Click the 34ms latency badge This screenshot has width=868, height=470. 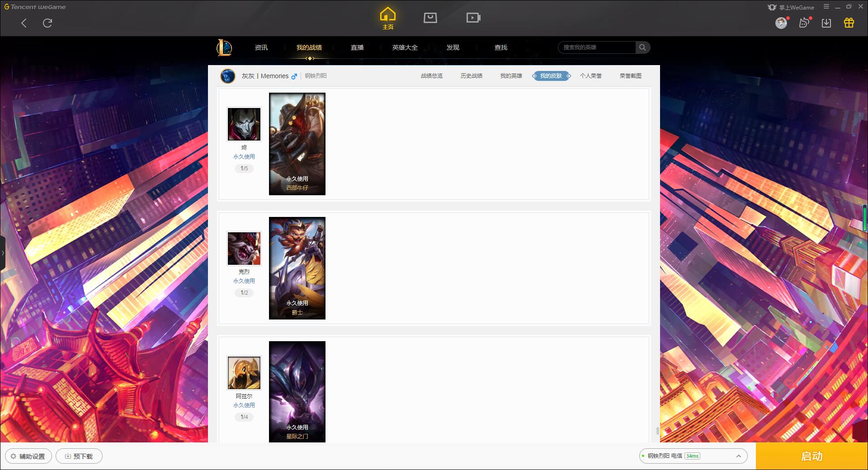pyautogui.click(x=692, y=456)
